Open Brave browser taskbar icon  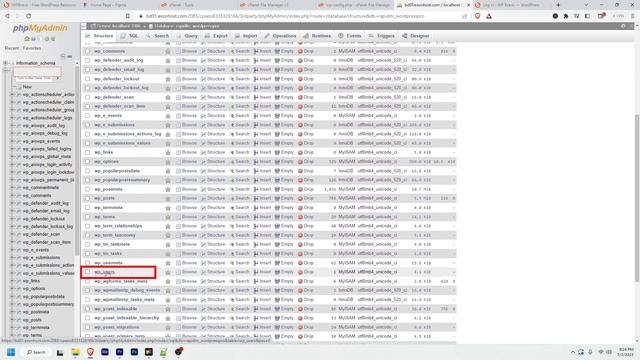(90, 352)
